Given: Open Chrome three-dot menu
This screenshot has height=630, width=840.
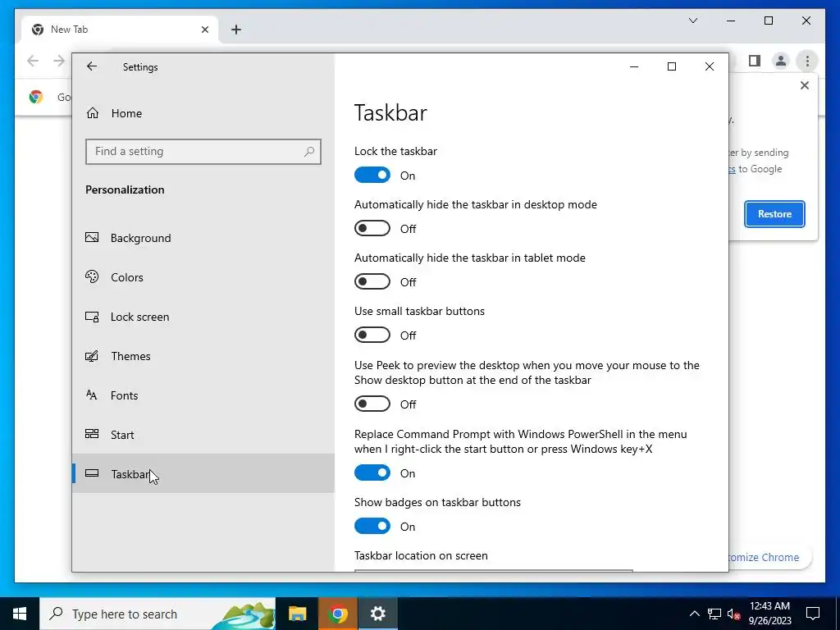Looking at the screenshot, I should pyautogui.click(x=807, y=61).
